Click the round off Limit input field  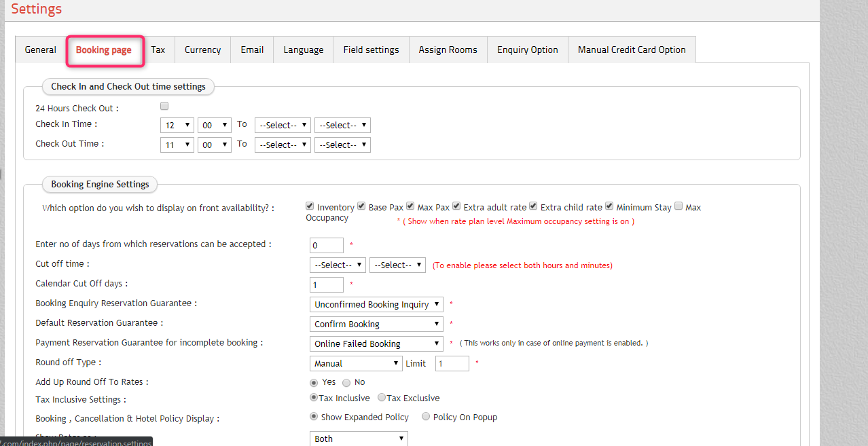pyautogui.click(x=452, y=363)
